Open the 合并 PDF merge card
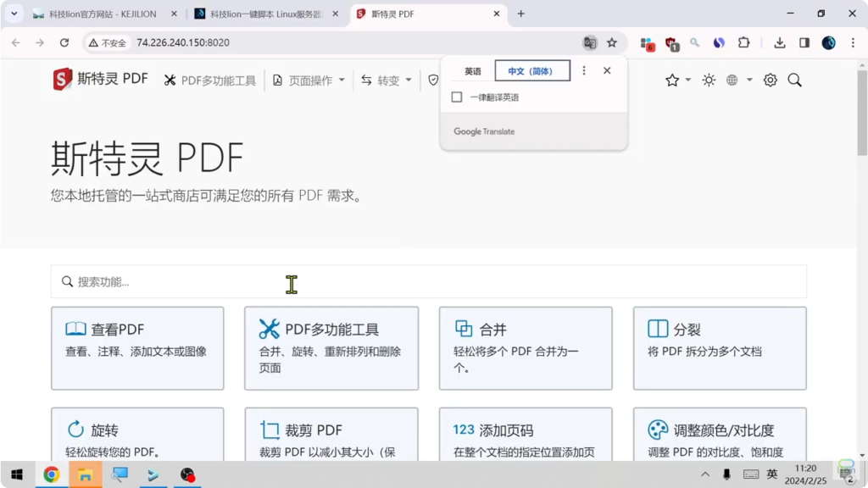868x488 pixels. (x=526, y=347)
